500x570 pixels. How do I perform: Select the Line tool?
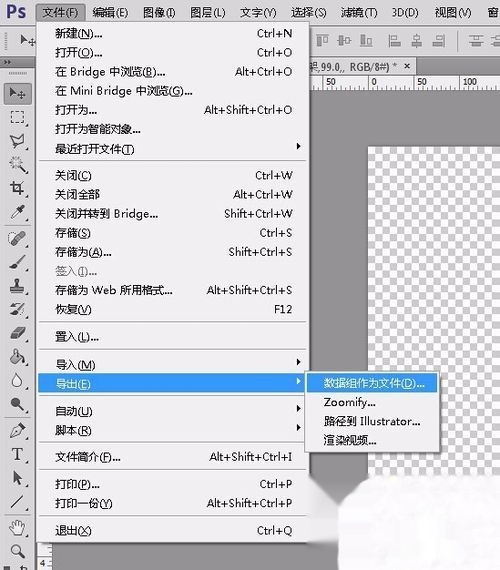coord(17,502)
